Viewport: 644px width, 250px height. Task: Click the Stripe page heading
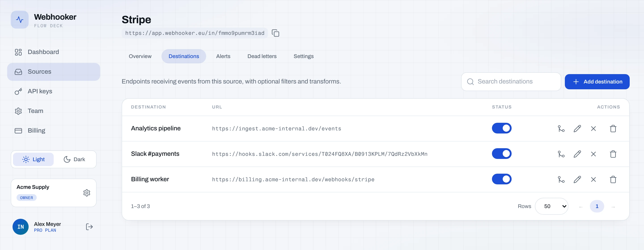point(136,19)
